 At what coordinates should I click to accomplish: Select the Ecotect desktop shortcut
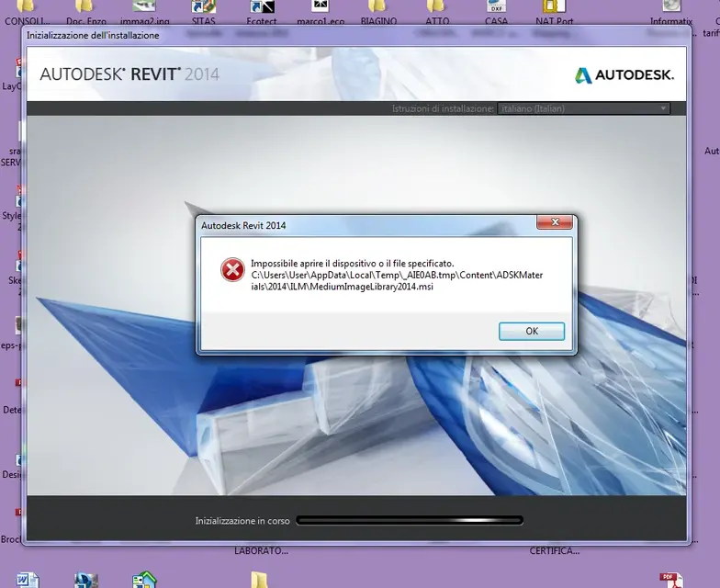pyautogui.click(x=262, y=11)
